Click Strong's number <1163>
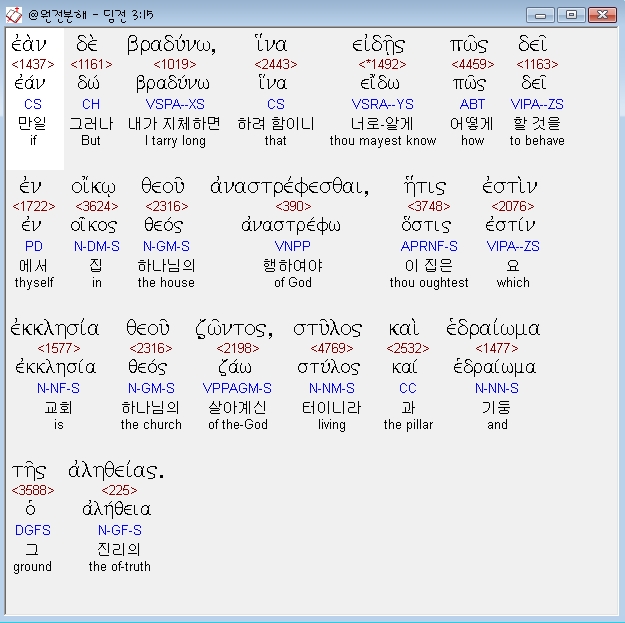Image resolution: width=625 pixels, height=623 pixels. coord(537,64)
